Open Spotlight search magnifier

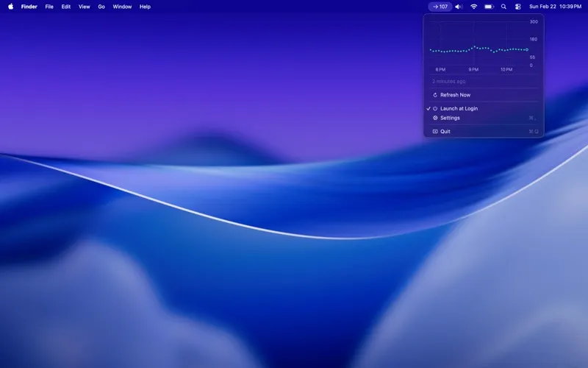(503, 7)
